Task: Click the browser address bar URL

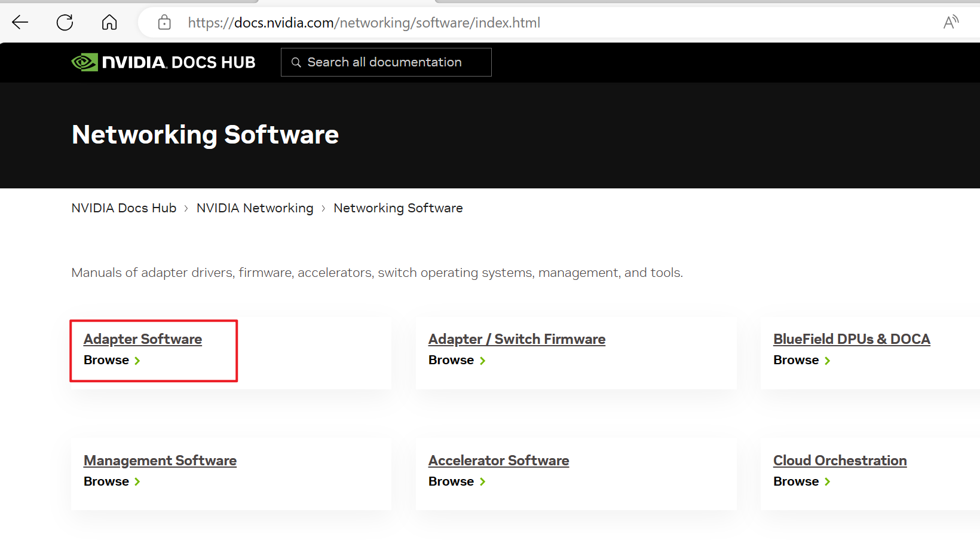Action: [x=364, y=23]
